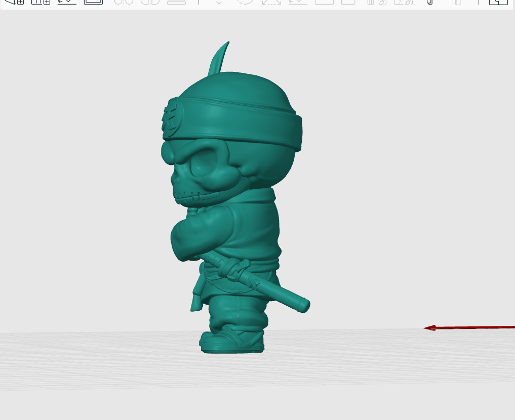Click the Add plate icon

41,2
